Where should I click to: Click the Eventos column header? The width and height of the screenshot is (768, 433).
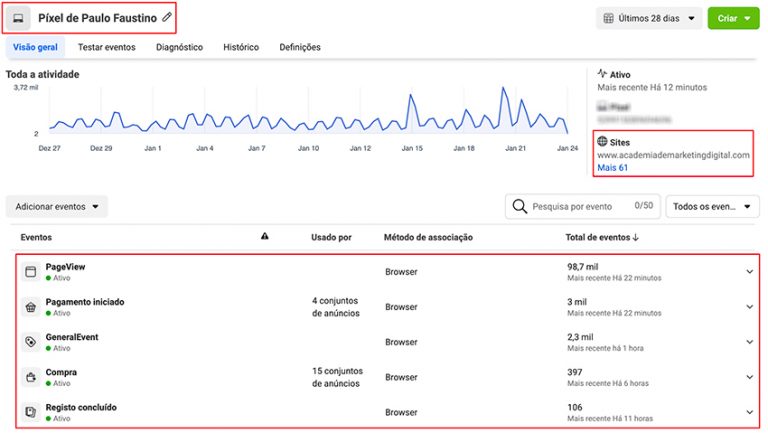pos(36,237)
